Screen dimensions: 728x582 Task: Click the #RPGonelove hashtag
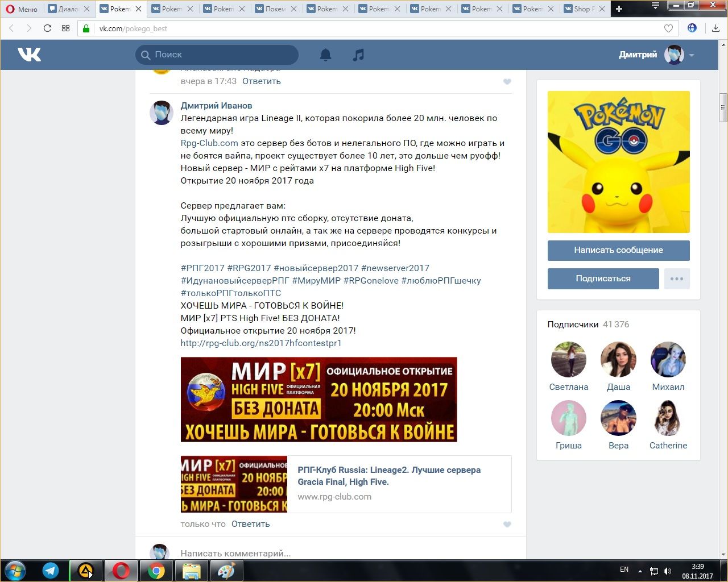click(371, 281)
